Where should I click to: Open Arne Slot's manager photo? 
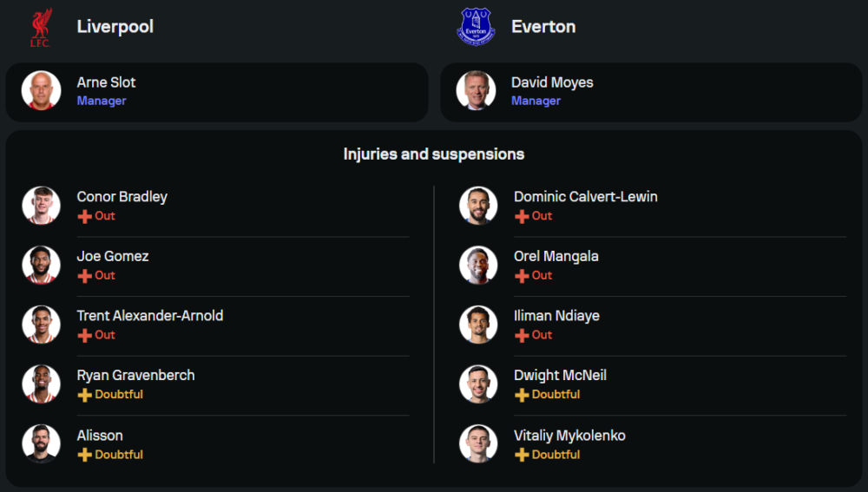point(41,91)
